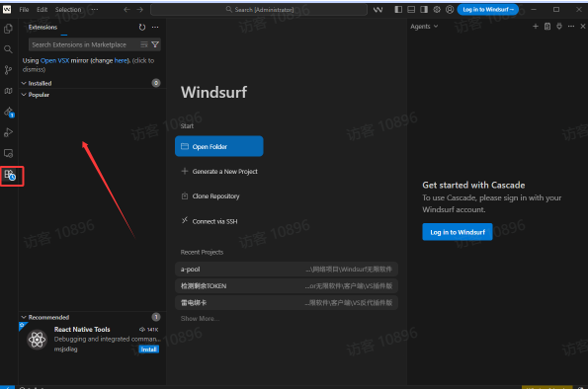Open the Agents dropdown

[x=424, y=27]
